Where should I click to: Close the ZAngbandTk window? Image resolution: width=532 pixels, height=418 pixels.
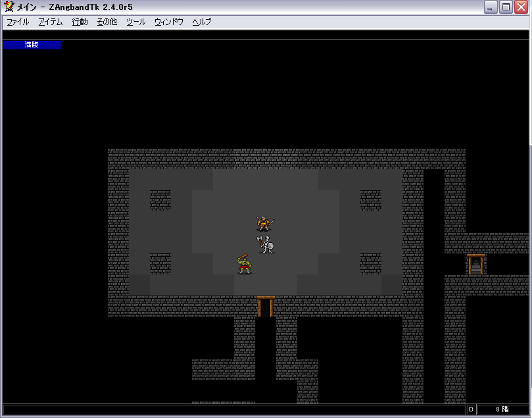point(521,7)
